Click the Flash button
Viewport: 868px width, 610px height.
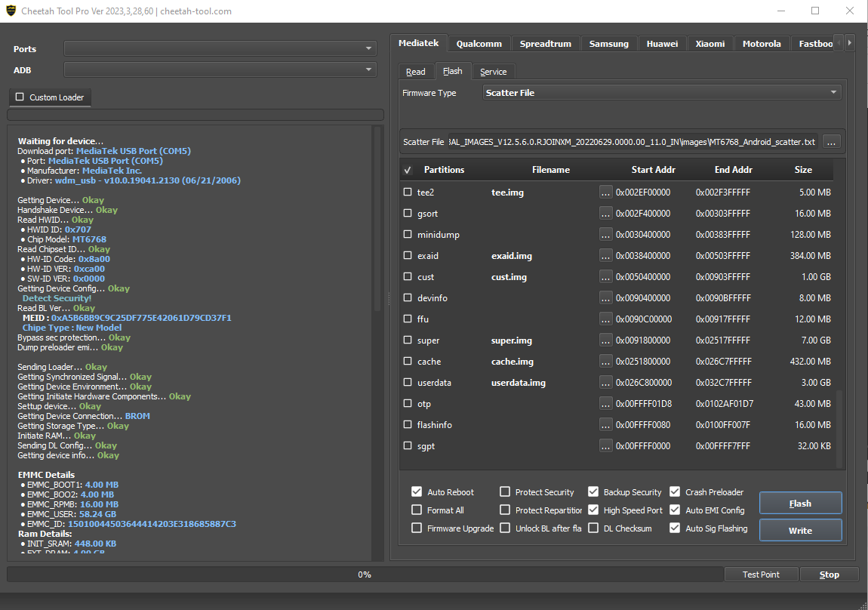point(801,503)
